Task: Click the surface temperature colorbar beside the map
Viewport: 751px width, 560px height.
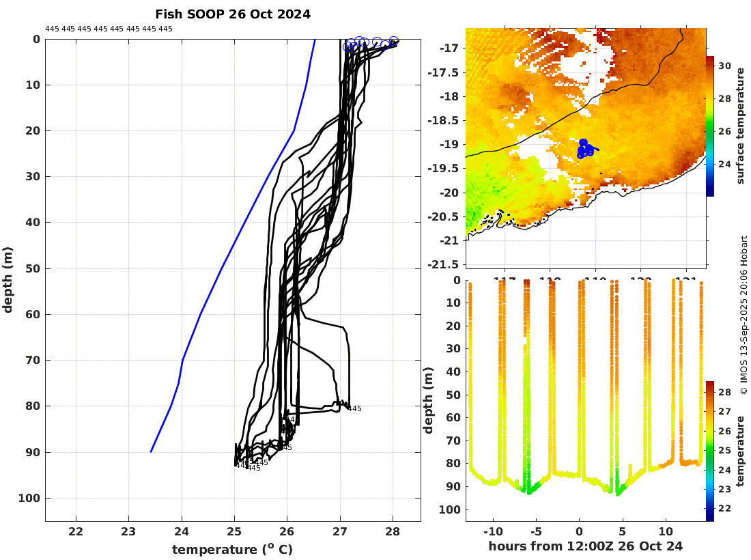Action: 710,126
